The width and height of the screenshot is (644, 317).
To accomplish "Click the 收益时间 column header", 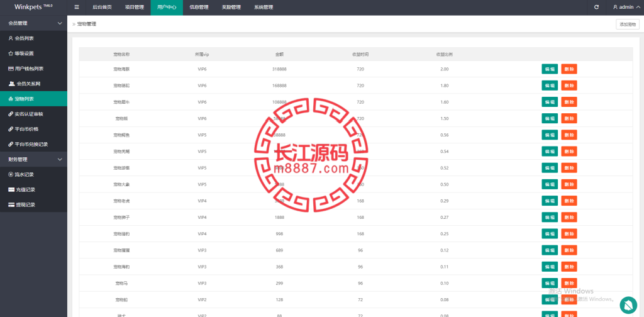I will coord(360,54).
